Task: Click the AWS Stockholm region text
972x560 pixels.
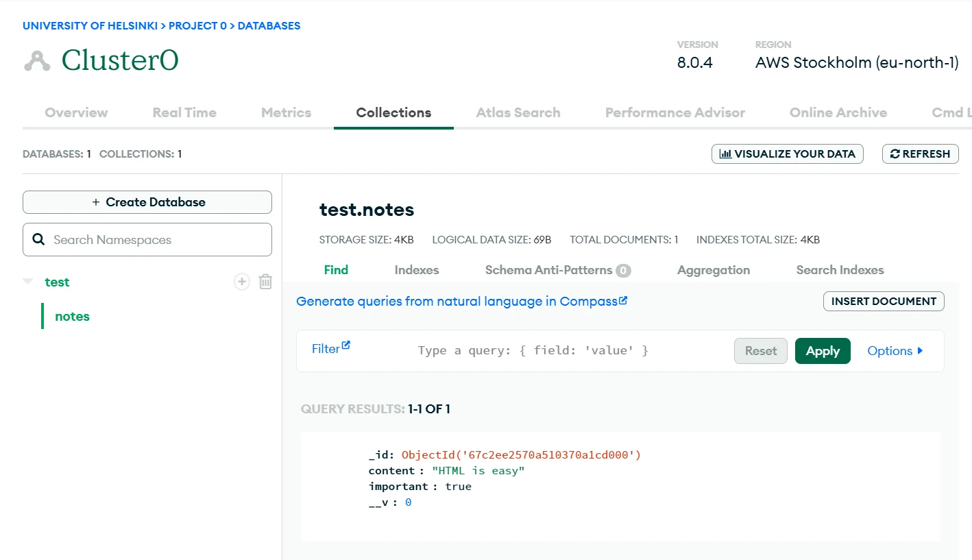Action: 857,63
